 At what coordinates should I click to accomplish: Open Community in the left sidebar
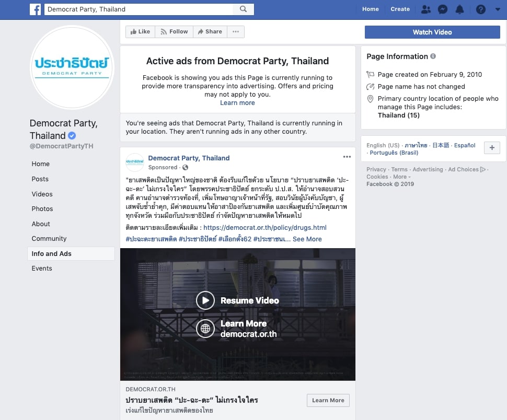click(49, 239)
